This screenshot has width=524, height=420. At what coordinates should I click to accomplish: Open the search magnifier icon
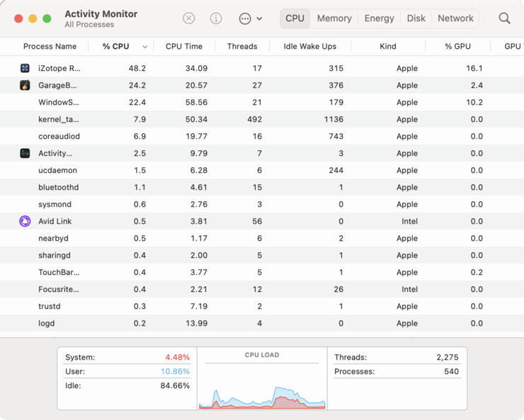click(x=504, y=18)
